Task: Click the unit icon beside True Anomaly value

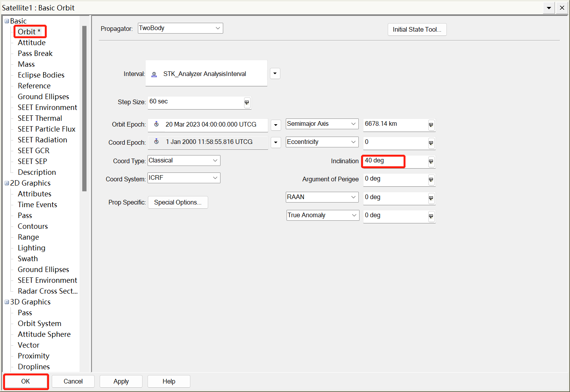Action: pos(431,216)
